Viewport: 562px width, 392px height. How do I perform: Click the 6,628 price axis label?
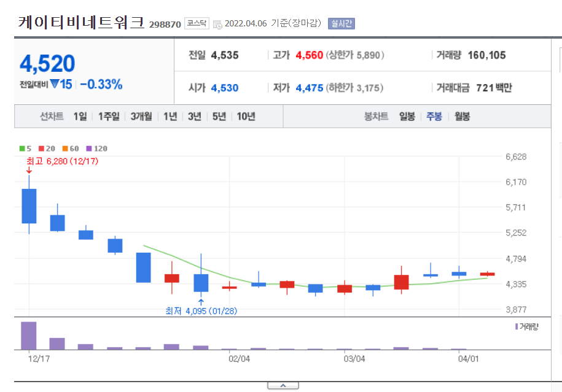click(x=516, y=157)
